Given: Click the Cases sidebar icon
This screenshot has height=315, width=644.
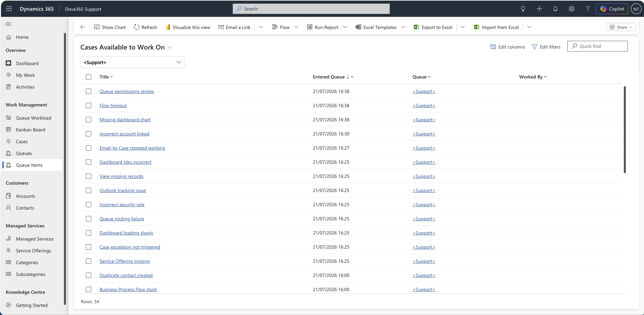Looking at the screenshot, I should [9, 141].
